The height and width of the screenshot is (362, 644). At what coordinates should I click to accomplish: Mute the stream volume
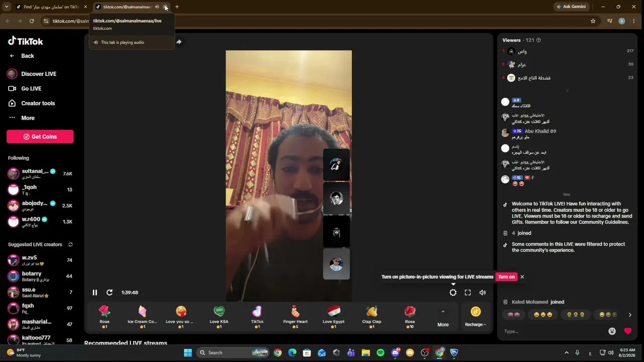click(482, 292)
